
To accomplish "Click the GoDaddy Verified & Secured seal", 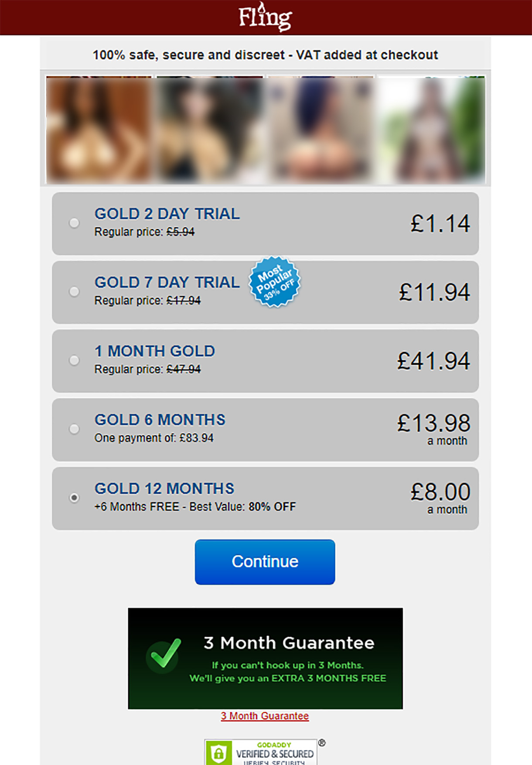I will (261, 752).
